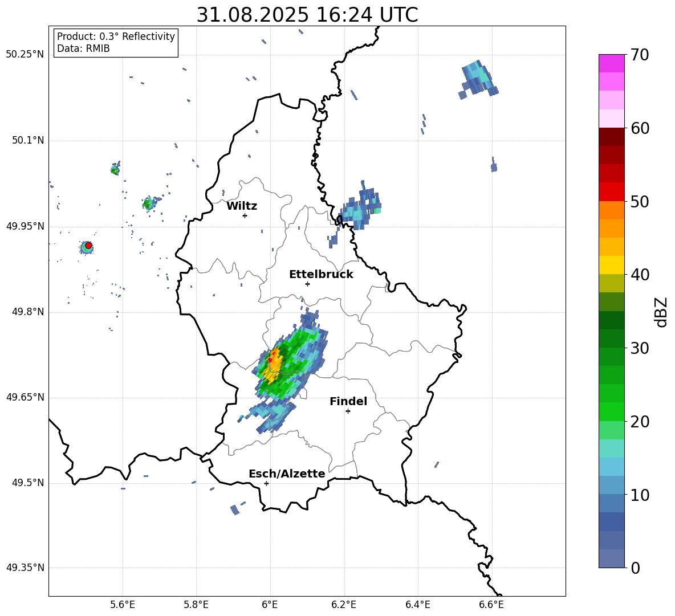Click the Wiltz location cross marker
The height and width of the screenshot is (616, 675).
pos(245,215)
